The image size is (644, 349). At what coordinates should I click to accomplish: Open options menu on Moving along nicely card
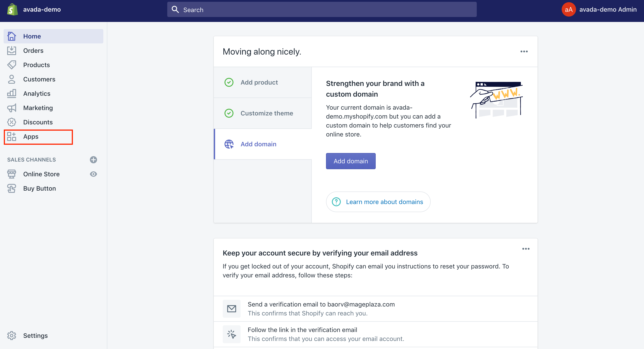click(524, 51)
